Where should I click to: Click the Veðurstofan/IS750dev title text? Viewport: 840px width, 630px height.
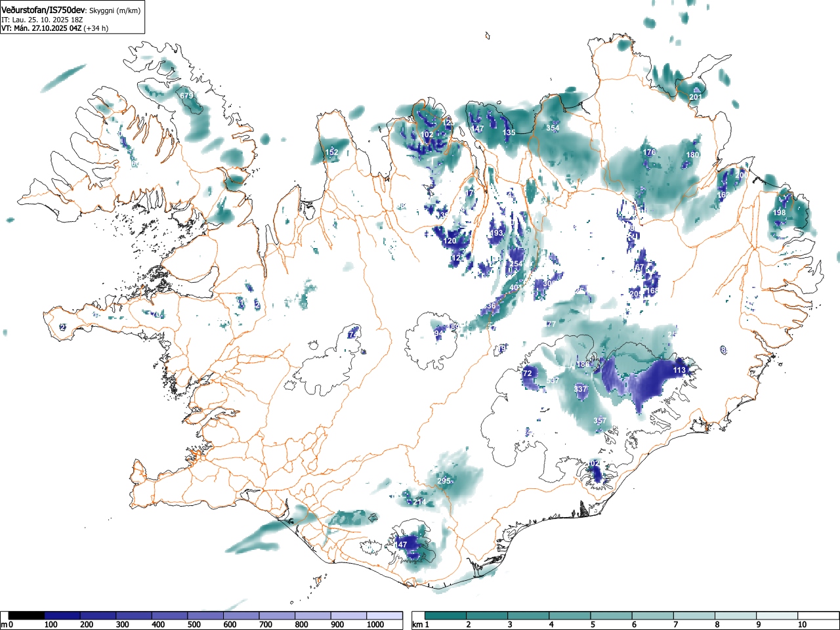[x=44, y=10]
